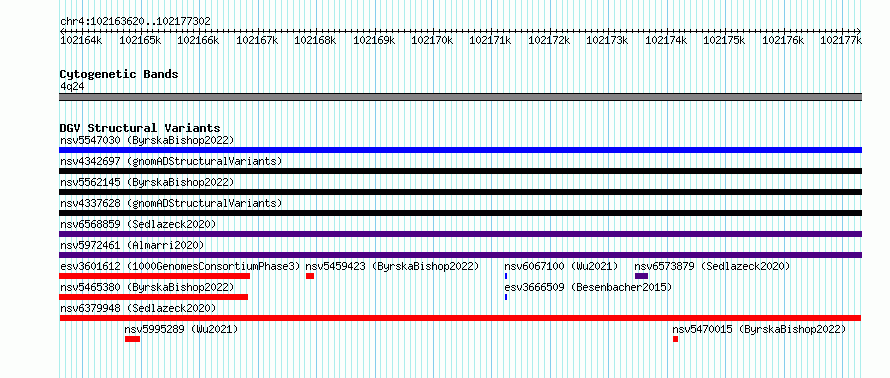Click tiny blue mark under nsv6067100
Viewport: 890px width, 378px height.
point(506,276)
